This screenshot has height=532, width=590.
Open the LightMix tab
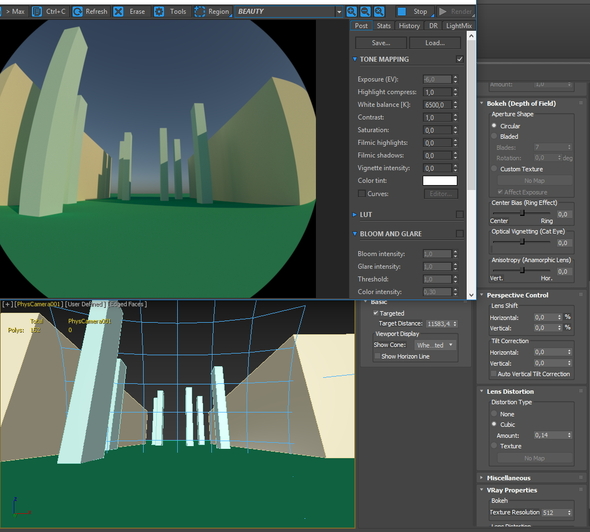(459, 26)
